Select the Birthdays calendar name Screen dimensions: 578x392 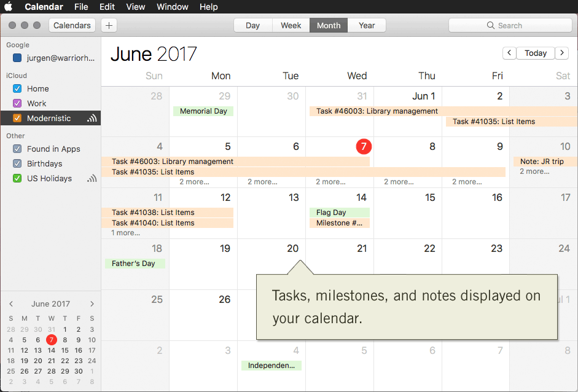click(x=45, y=163)
